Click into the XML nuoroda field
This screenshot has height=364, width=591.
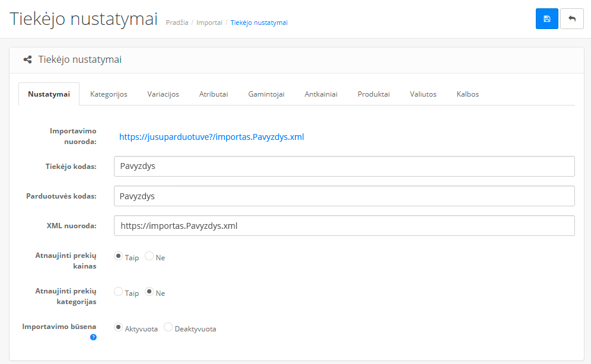point(344,226)
